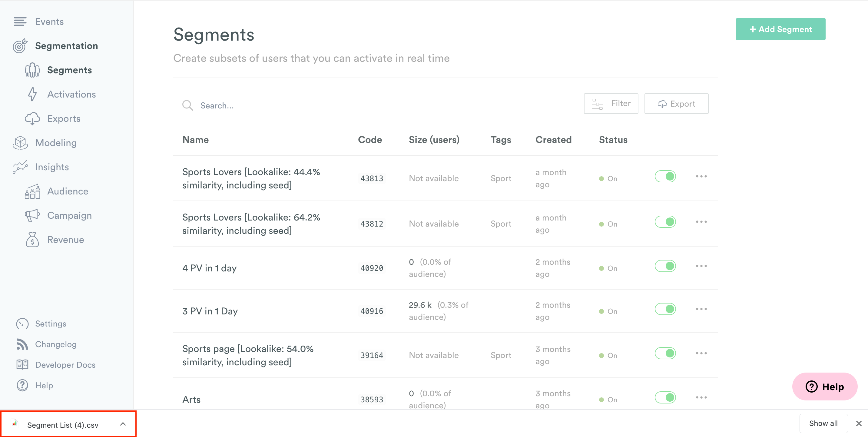Image resolution: width=868 pixels, height=438 pixels.
Task: Disable the 3 PV in 1 Day segment
Action: coord(665,309)
